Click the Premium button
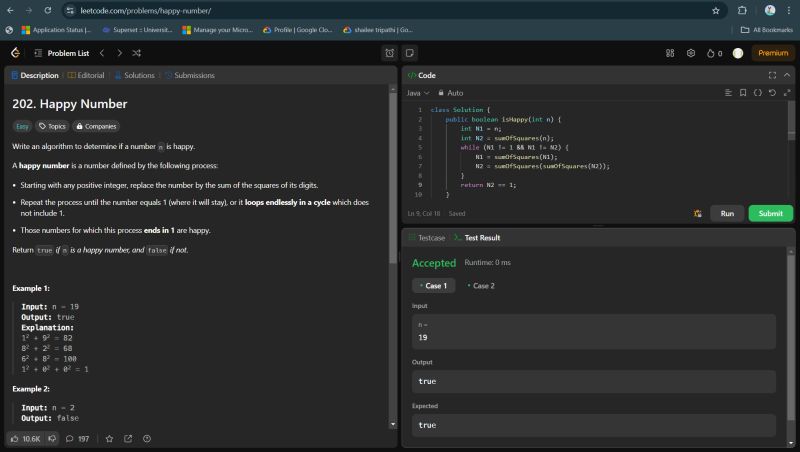The width and height of the screenshot is (800, 452). click(773, 53)
